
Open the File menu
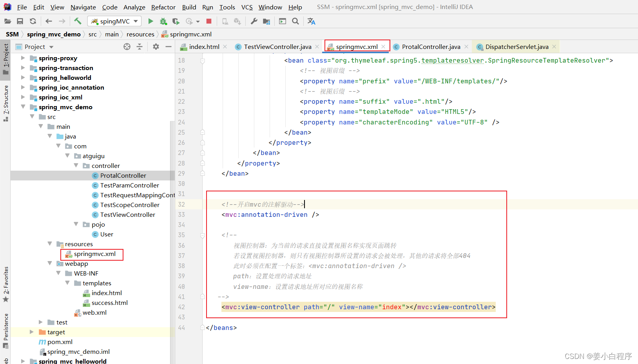click(x=22, y=7)
